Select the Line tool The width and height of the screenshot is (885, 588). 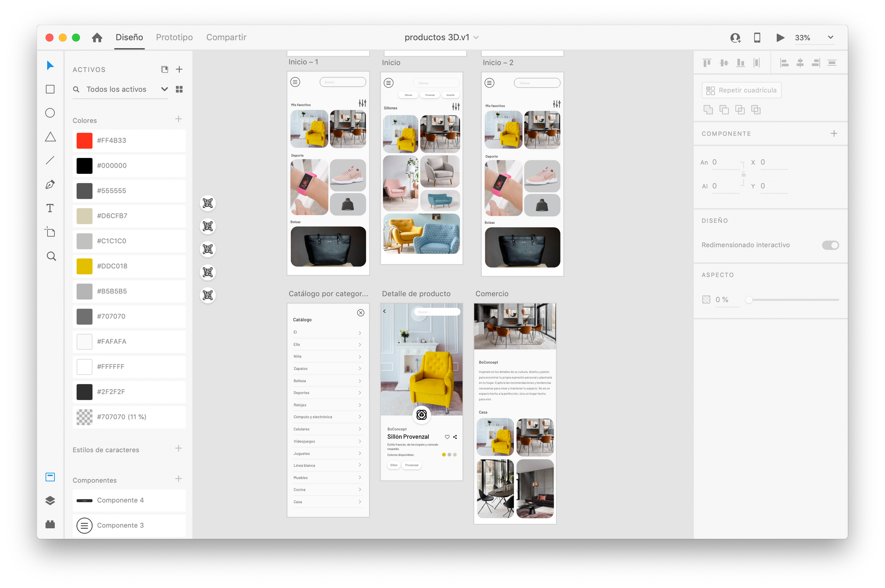click(x=50, y=160)
